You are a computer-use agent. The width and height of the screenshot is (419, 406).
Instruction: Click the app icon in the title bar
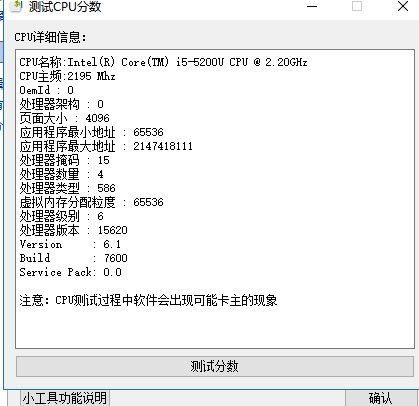16,6
